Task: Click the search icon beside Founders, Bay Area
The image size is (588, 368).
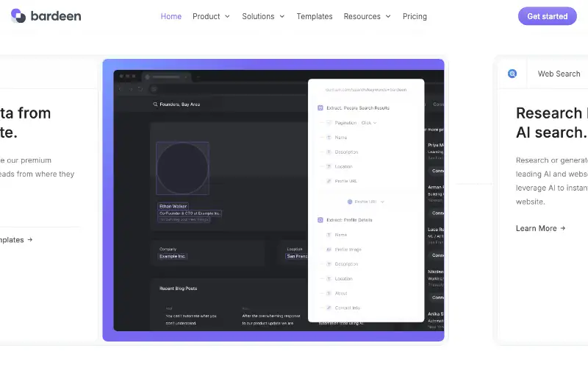Action: [x=155, y=104]
